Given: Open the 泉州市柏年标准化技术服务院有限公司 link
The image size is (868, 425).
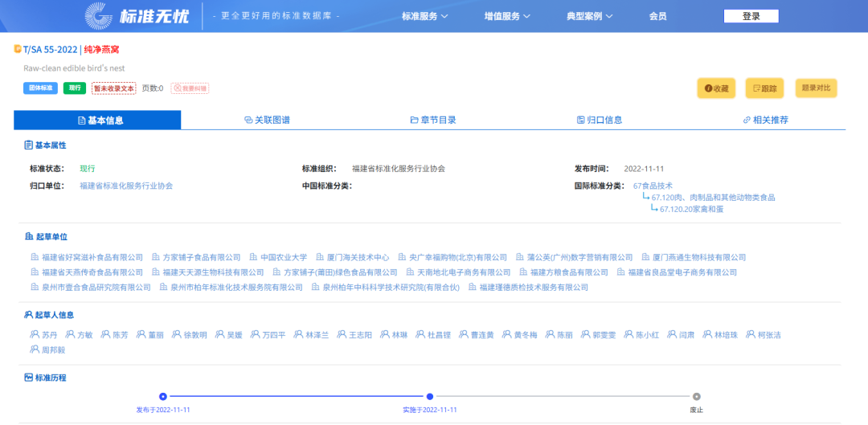Looking at the screenshot, I should (x=236, y=287).
